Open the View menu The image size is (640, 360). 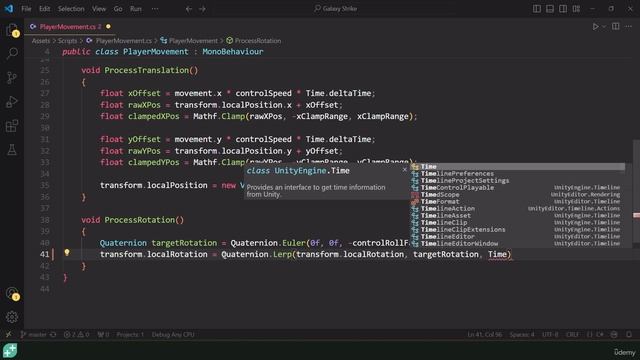pyautogui.click(x=99, y=9)
